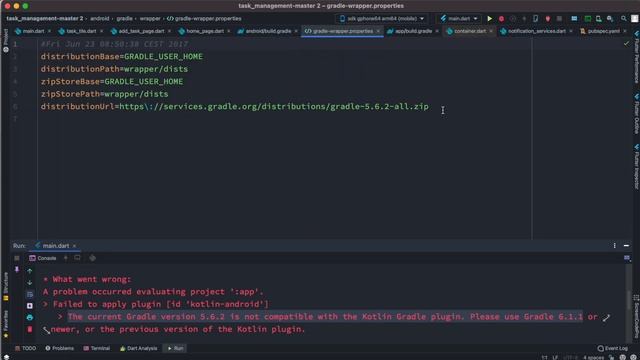Viewport: 640px width, 360px height.
Task: Open the Favorites side panel
Action: pos(6,324)
